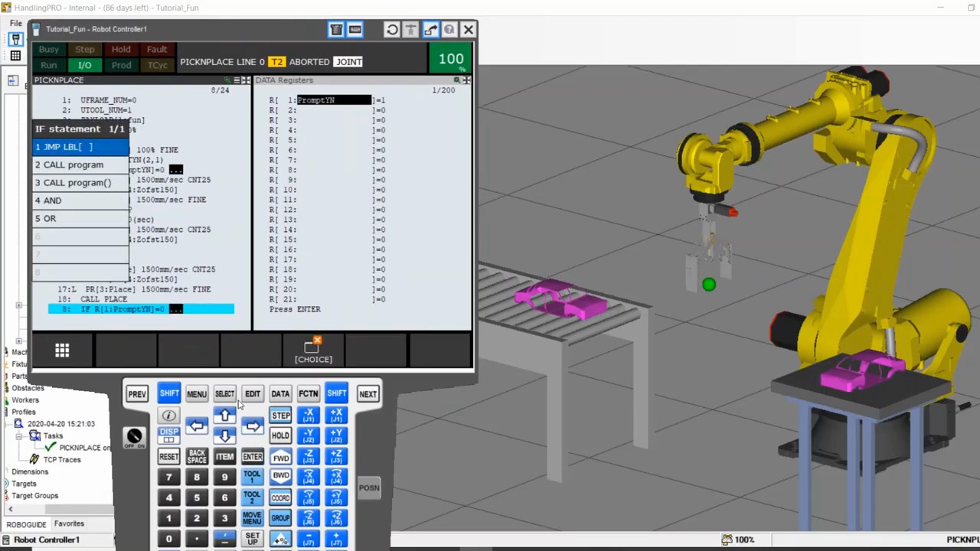Jog with the +Y (J2) key
This screenshot has width=980, height=551.
tap(337, 435)
